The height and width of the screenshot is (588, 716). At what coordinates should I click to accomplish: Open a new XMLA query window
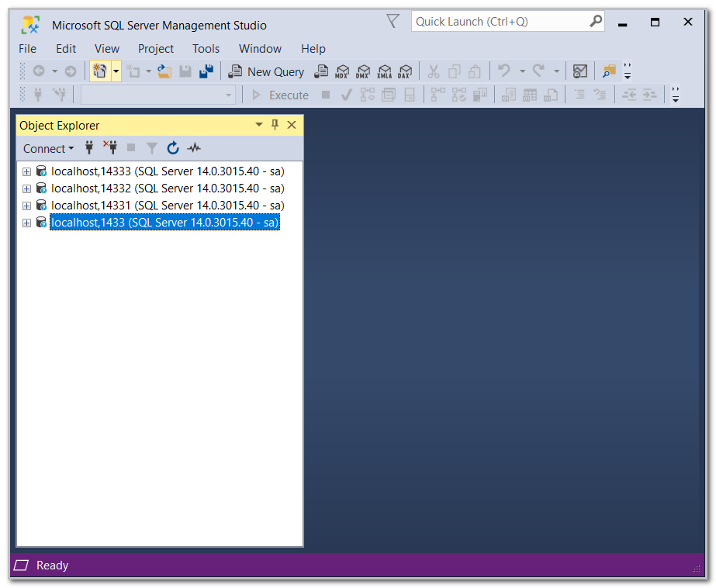pyautogui.click(x=384, y=71)
